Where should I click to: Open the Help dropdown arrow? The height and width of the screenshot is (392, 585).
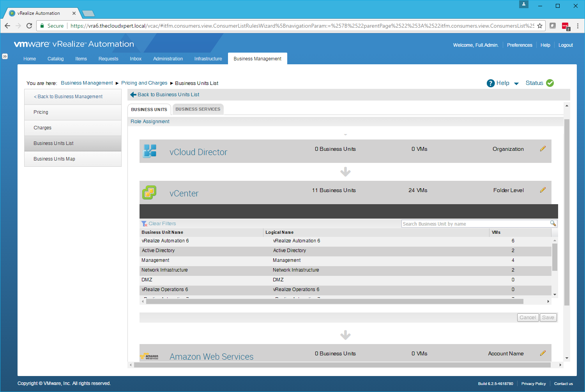[516, 83]
